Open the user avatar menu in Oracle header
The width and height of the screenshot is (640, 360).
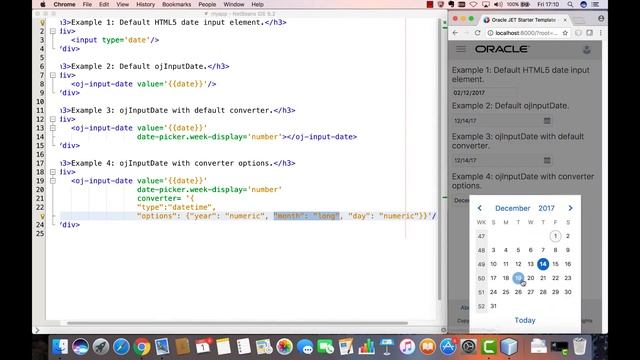(587, 50)
